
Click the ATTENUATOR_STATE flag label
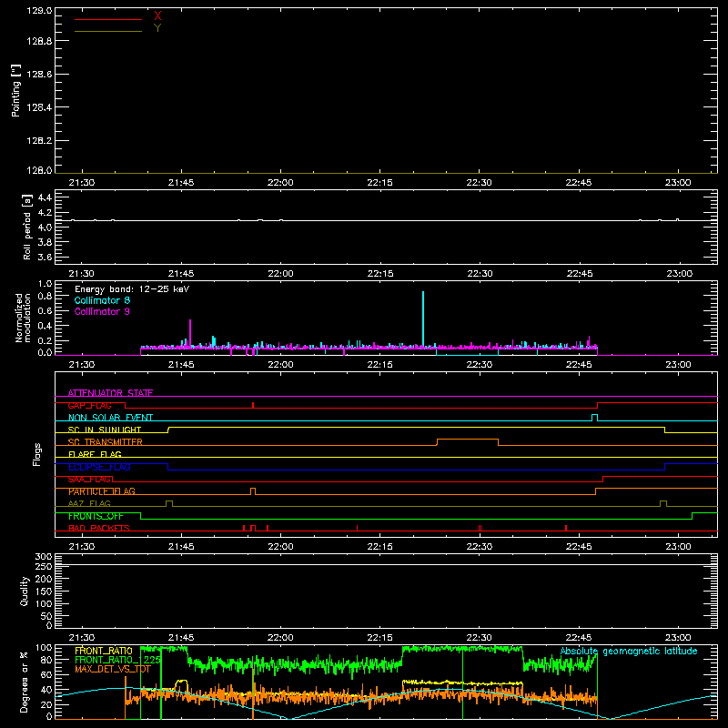(x=110, y=393)
